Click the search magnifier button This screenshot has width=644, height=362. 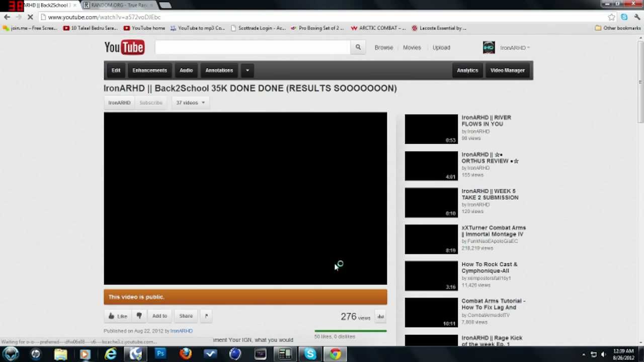click(358, 47)
